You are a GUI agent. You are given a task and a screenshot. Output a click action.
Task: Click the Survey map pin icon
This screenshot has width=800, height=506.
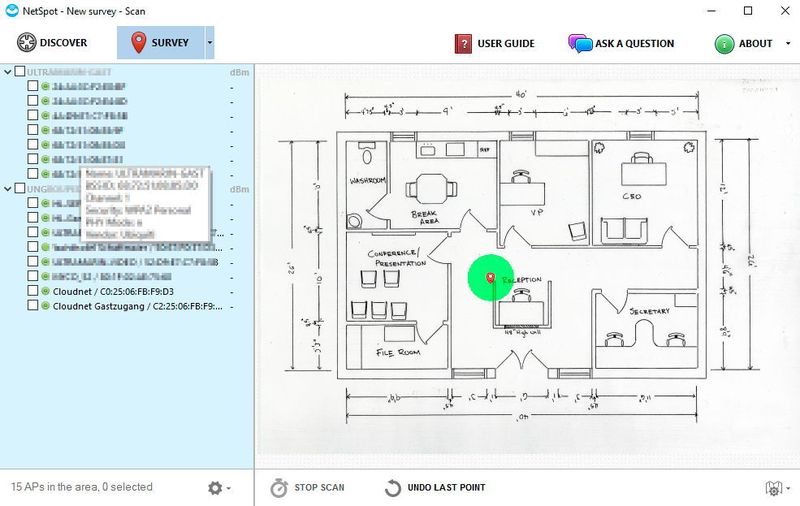pyautogui.click(x=138, y=42)
